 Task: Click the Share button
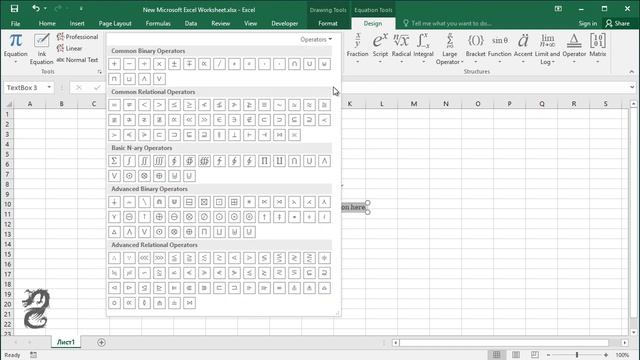coord(618,23)
